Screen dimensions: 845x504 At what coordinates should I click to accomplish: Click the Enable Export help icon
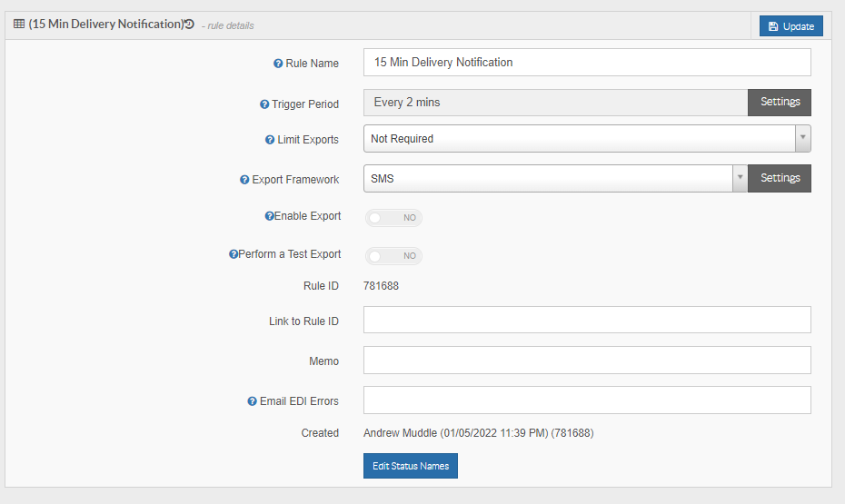pos(270,216)
